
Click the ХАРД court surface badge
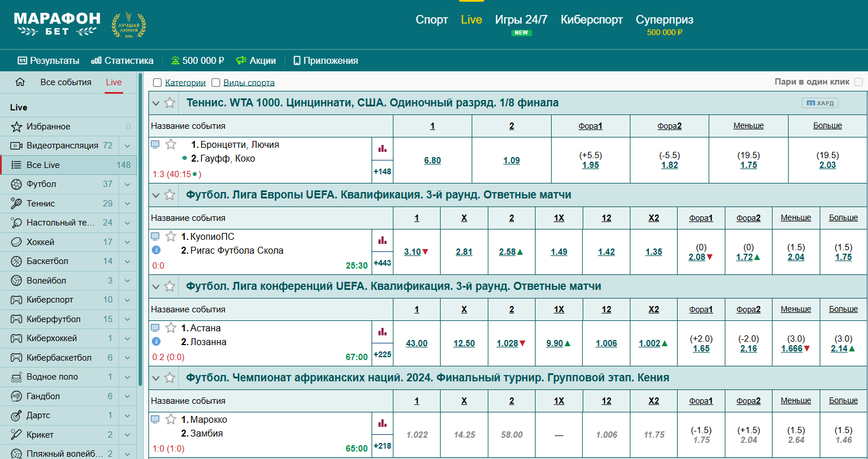820,103
